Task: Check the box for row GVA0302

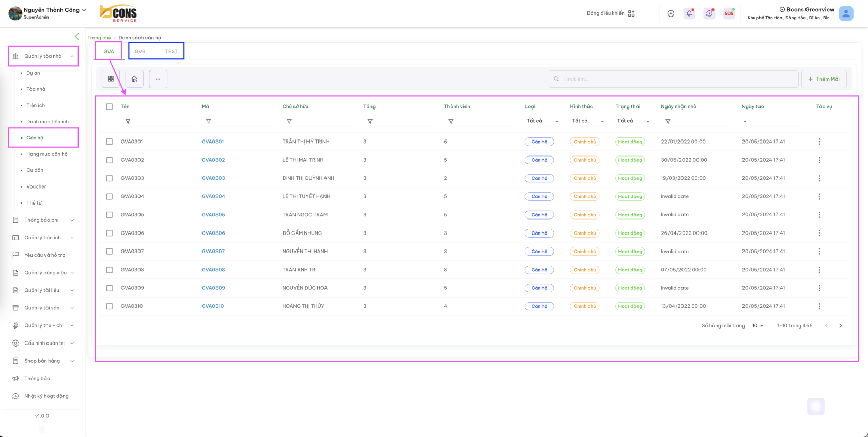Action: pyautogui.click(x=110, y=160)
